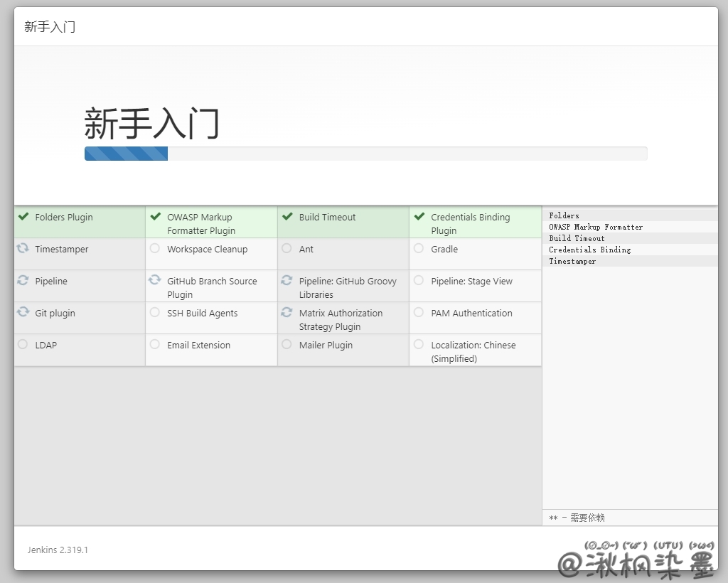The width and height of the screenshot is (728, 583).
Task: Click the pending circle beside Workspace Cleanup
Action: (155, 249)
